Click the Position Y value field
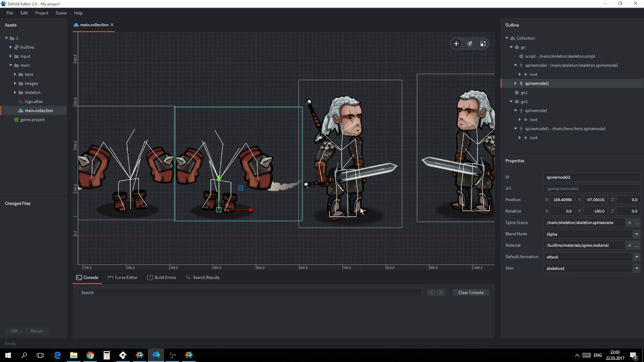Image resolution: width=644 pixels, height=362 pixels. coord(595,200)
